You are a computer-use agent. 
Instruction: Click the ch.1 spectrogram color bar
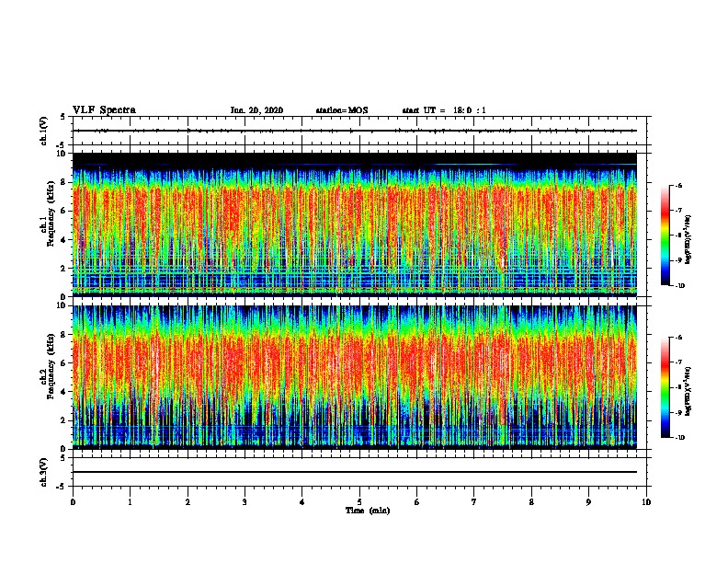pyautogui.click(x=665, y=236)
